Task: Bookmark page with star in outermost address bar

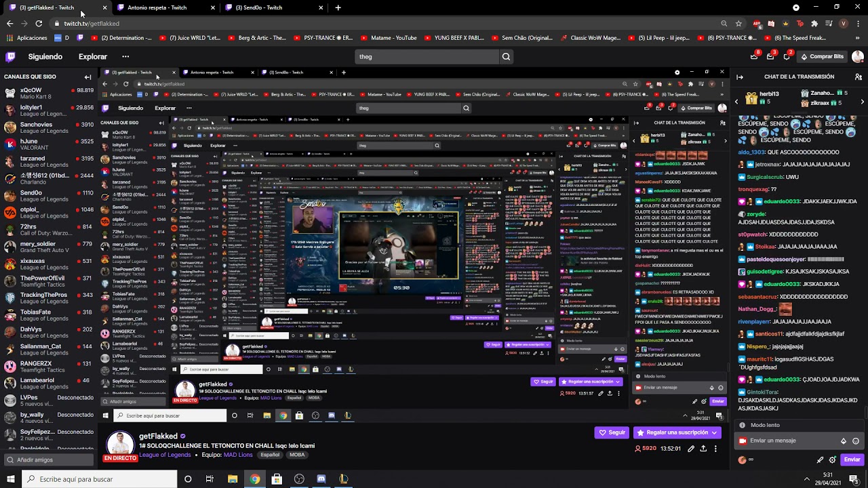Action: coord(738,23)
